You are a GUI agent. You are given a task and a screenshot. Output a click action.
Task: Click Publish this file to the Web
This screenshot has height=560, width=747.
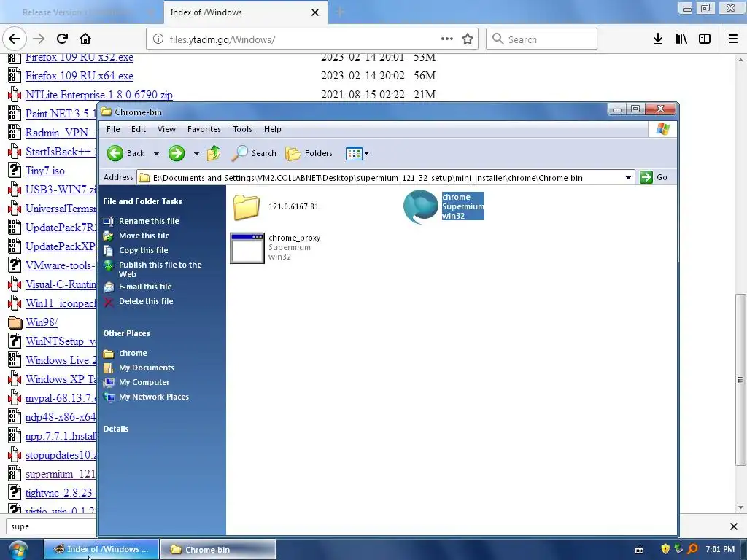point(160,270)
